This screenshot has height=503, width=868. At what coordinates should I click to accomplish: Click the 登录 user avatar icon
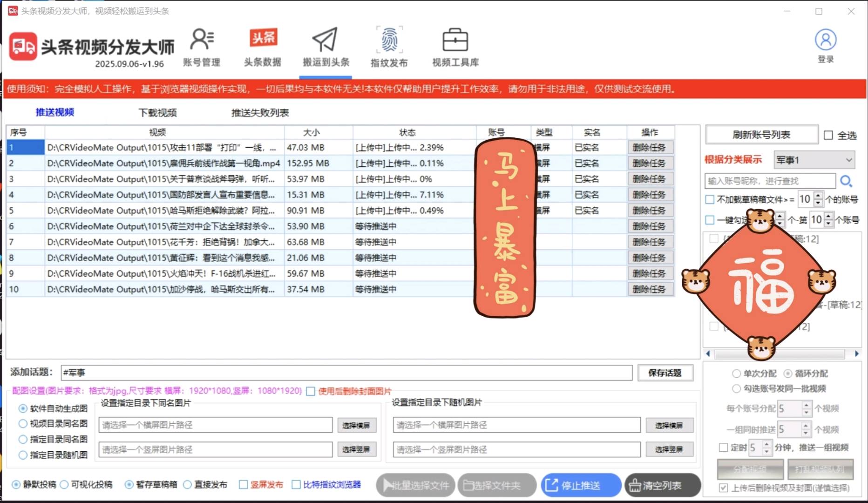coord(825,41)
